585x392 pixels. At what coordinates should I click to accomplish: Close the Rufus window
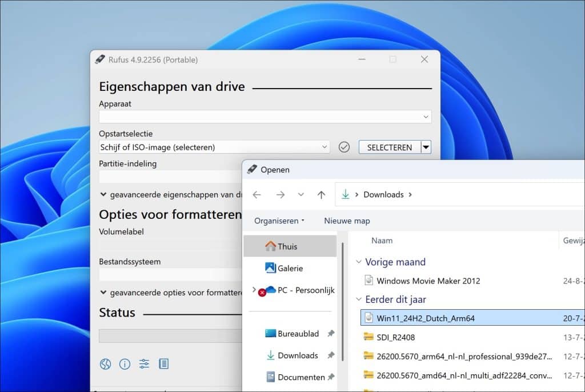424,59
